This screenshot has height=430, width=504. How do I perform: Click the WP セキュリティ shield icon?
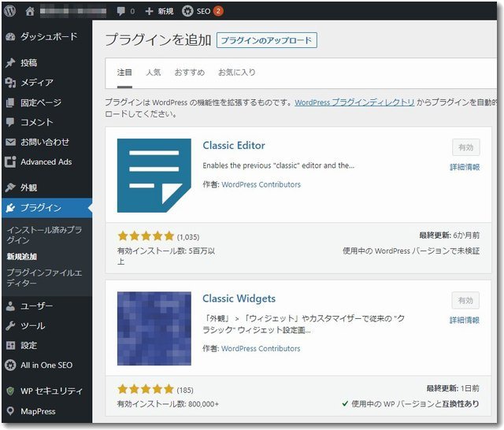point(10,391)
